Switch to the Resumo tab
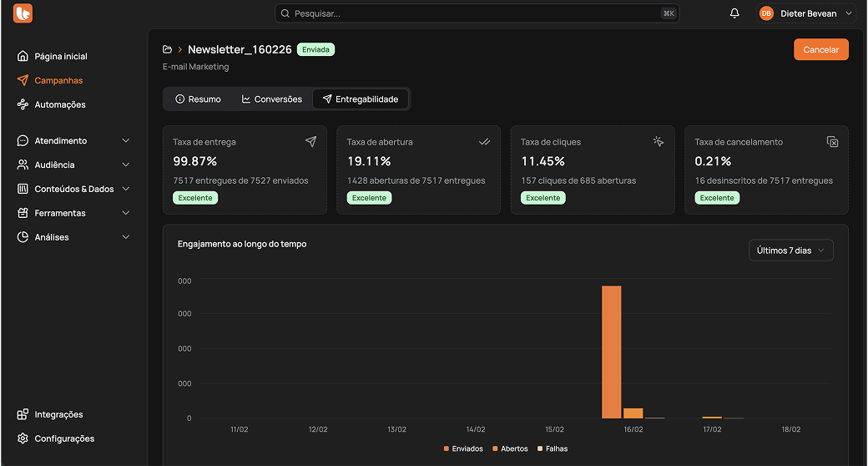The width and height of the screenshot is (868, 466). click(198, 99)
